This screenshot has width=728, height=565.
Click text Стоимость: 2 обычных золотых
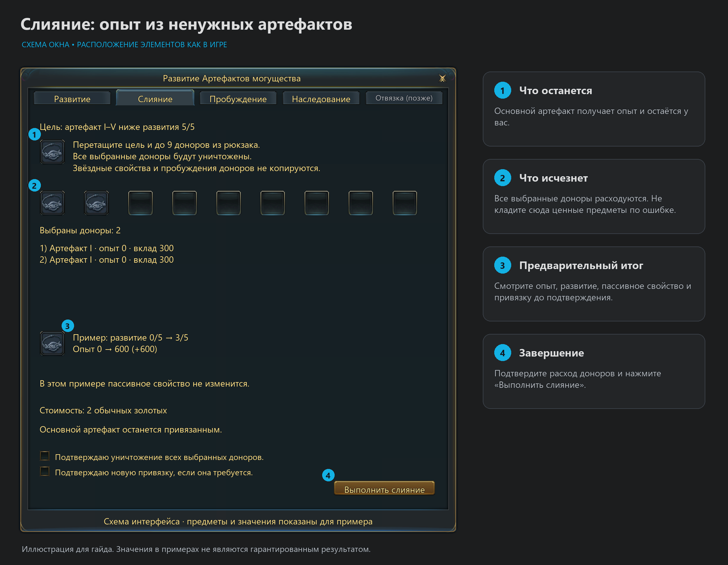click(x=103, y=410)
